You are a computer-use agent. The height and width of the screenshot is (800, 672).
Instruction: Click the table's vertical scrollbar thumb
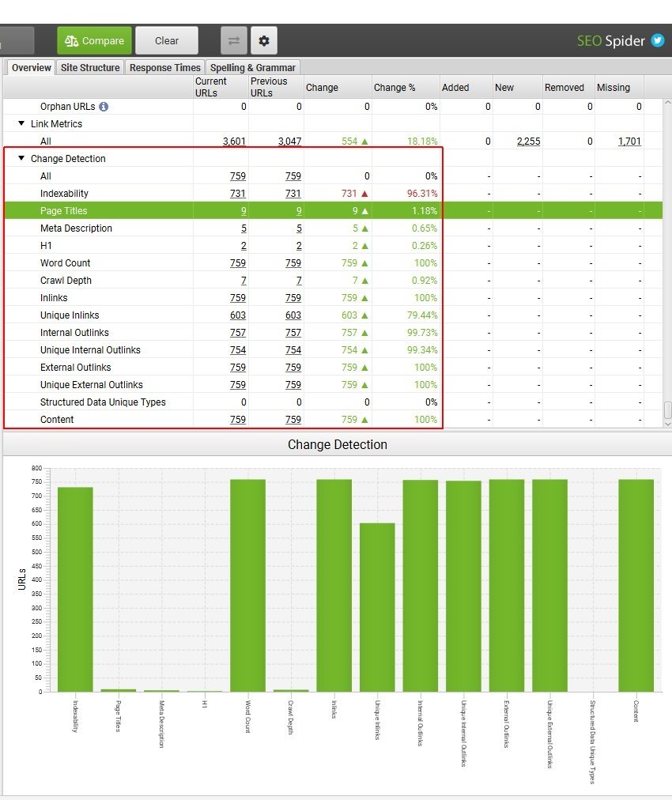667,409
